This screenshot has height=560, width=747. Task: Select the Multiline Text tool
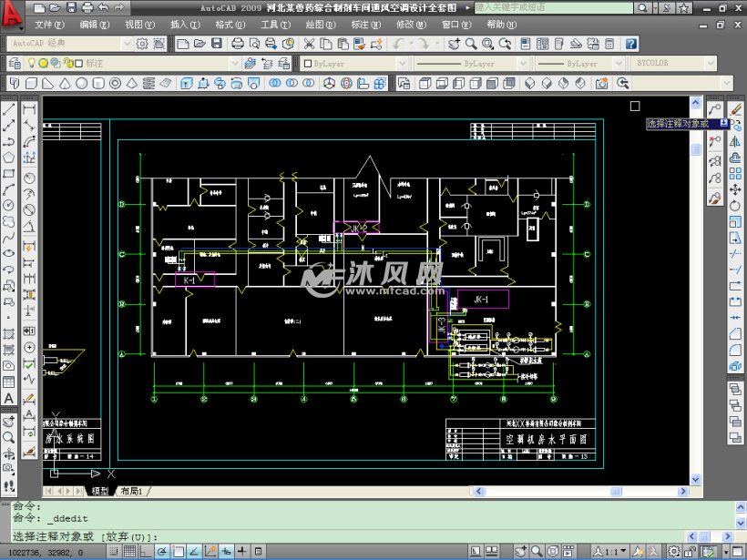pos(8,399)
